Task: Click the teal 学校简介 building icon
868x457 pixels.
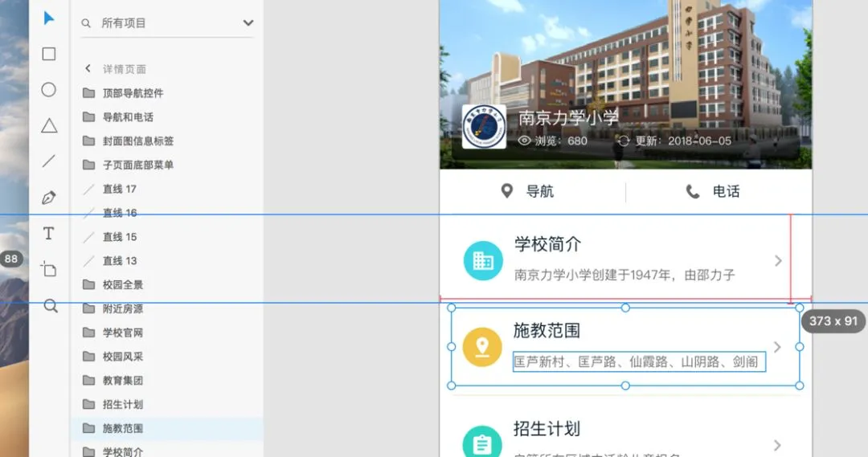Action: [483, 260]
